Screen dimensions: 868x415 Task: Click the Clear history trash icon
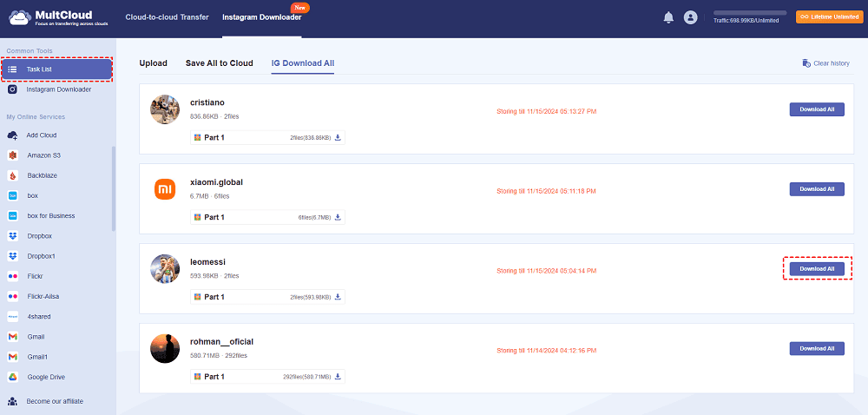click(806, 63)
